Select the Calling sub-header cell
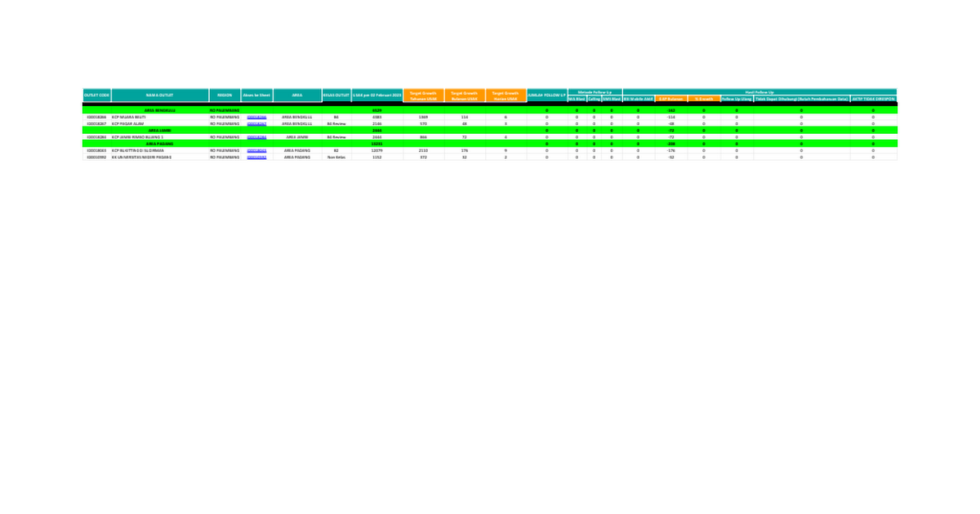The image size is (980, 514). click(x=595, y=99)
